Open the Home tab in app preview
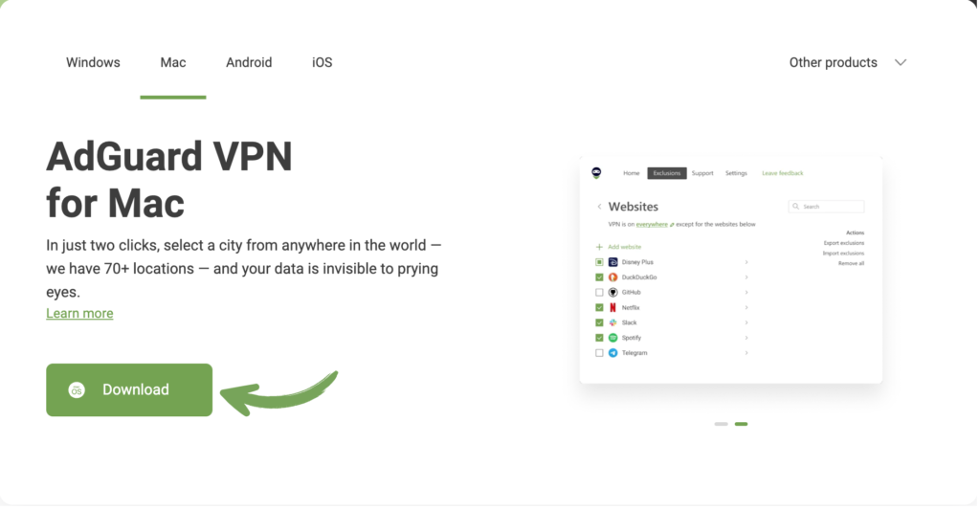This screenshot has height=510, width=980. point(632,173)
